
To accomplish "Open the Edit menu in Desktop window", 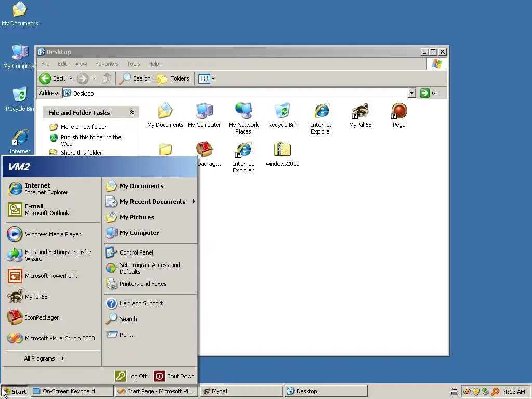I will coord(62,64).
